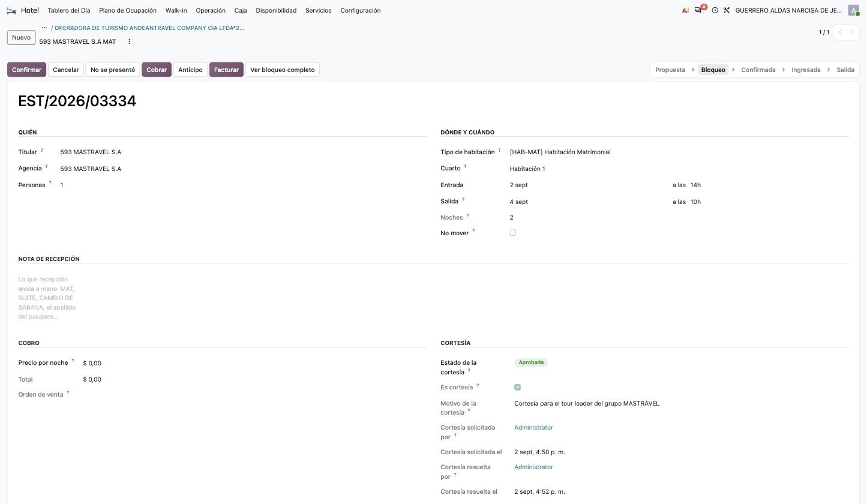The height and width of the screenshot is (504, 867).
Task: Open the debug tools wrench icon
Action: coord(727,10)
